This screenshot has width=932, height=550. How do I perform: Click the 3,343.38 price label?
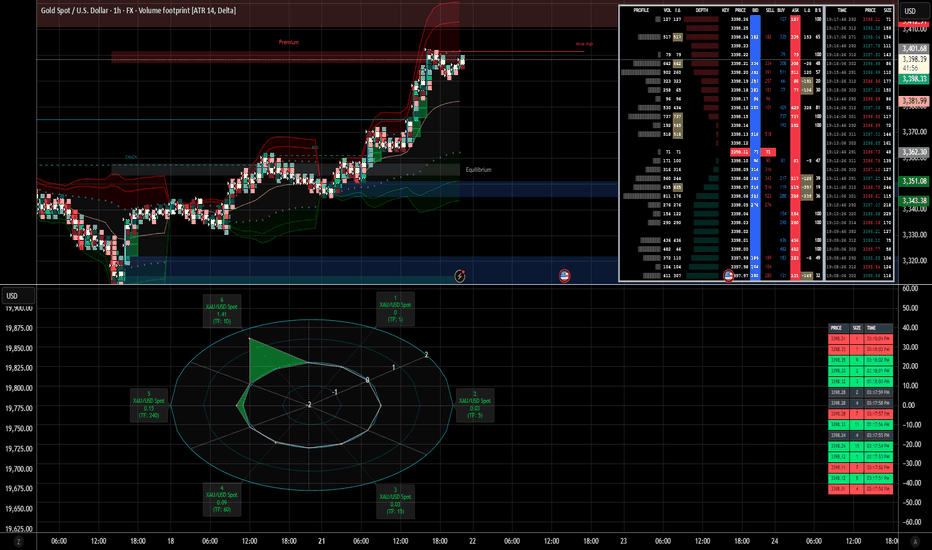(x=914, y=200)
